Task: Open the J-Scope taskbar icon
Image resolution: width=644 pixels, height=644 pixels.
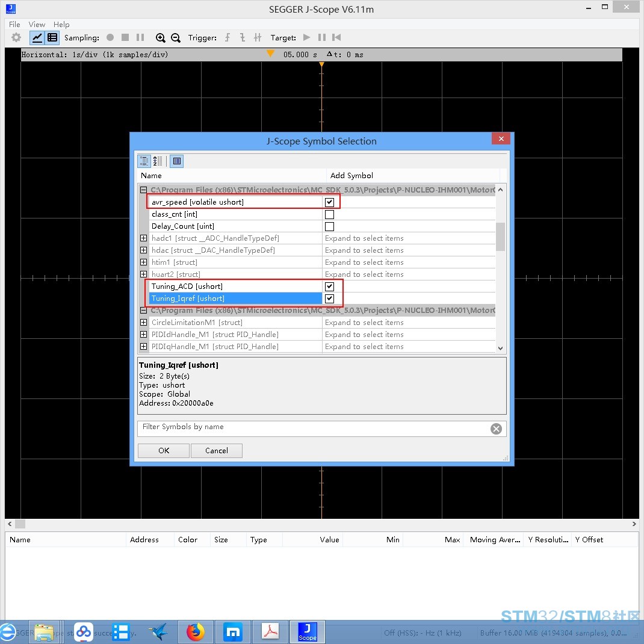Action: (308, 632)
